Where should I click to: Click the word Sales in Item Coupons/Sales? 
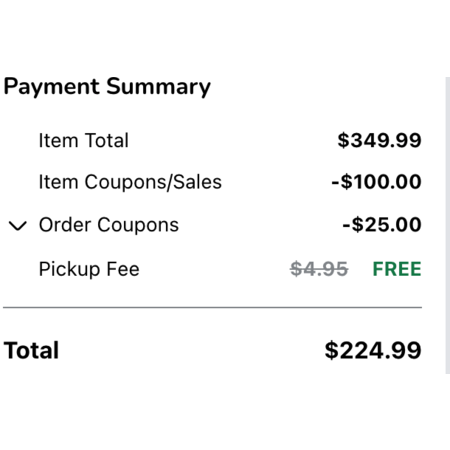pos(197,182)
